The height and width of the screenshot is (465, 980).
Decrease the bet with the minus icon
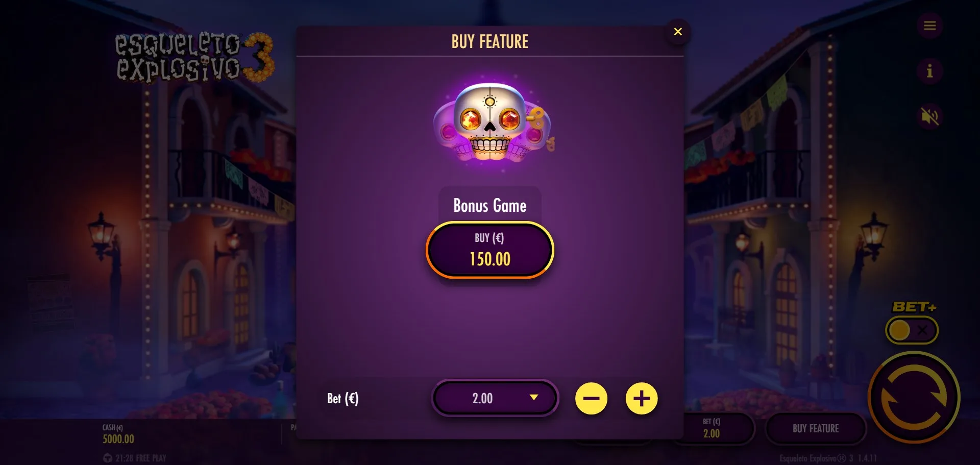tap(591, 398)
